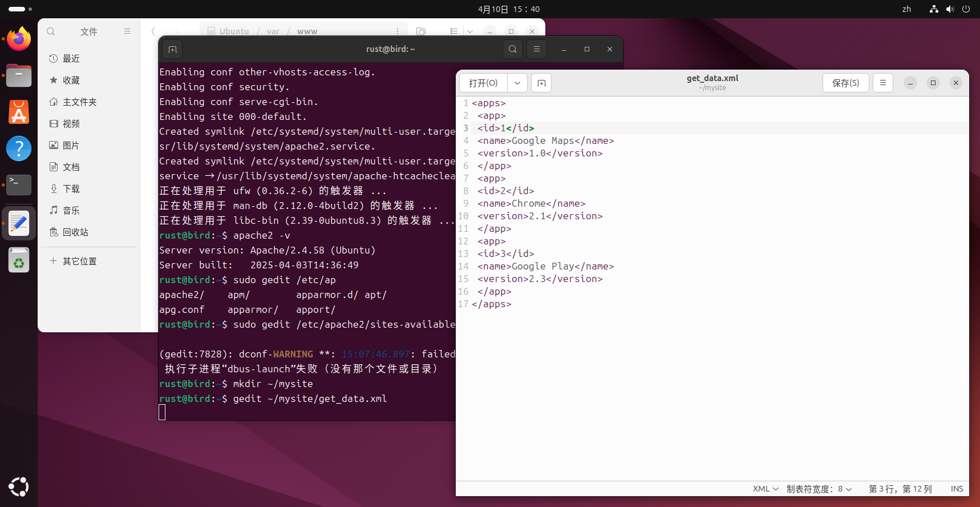Screen dimensions: 980x507
Task: Click the <name>Chrome</name> line in gedit
Action: (x=531, y=203)
